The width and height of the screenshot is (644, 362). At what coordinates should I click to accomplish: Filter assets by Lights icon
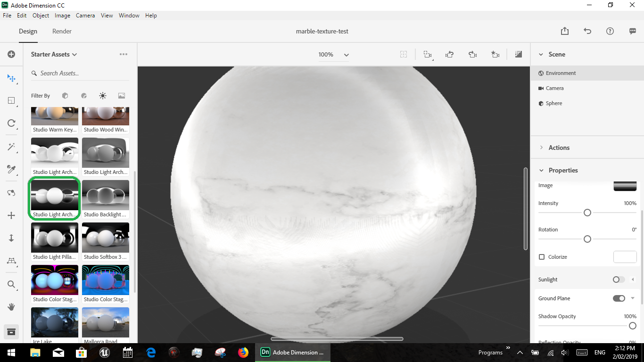(103, 96)
